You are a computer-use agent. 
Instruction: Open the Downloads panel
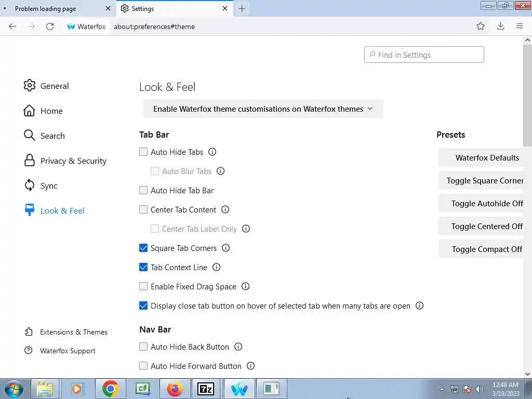click(500, 26)
